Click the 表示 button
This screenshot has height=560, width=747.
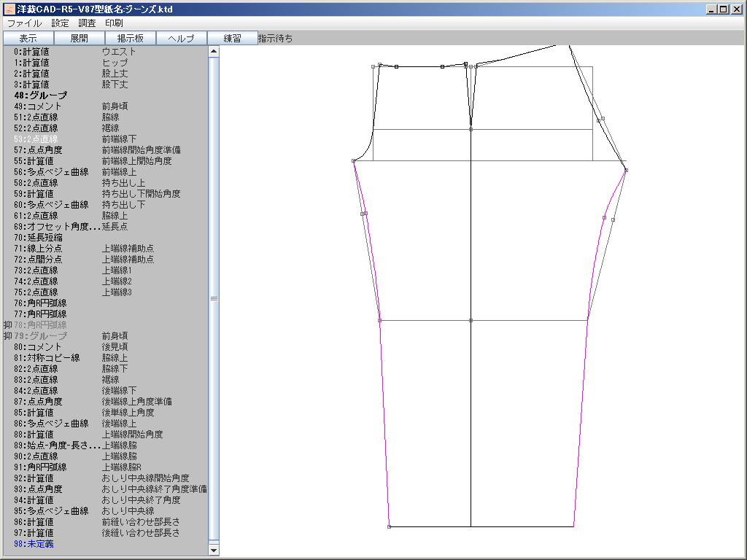pos(28,38)
